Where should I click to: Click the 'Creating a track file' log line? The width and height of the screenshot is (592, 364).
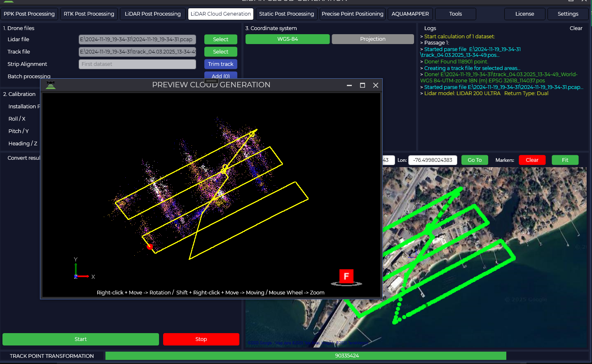point(472,68)
